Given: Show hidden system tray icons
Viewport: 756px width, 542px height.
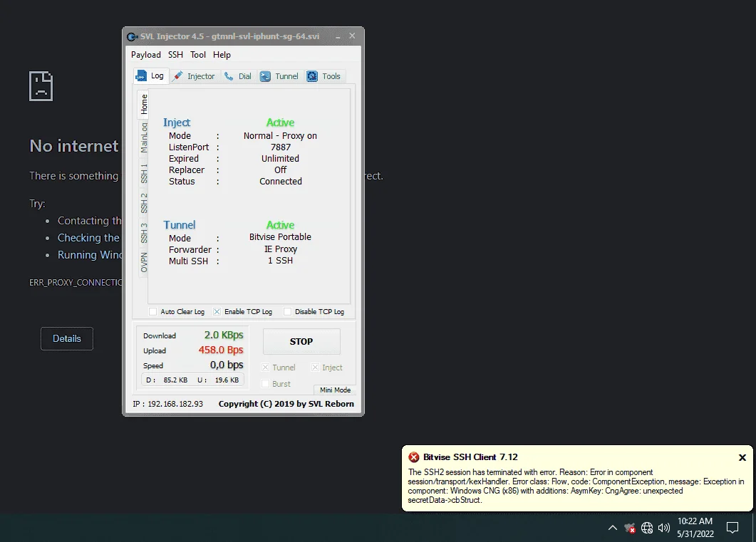Looking at the screenshot, I should (x=612, y=528).
